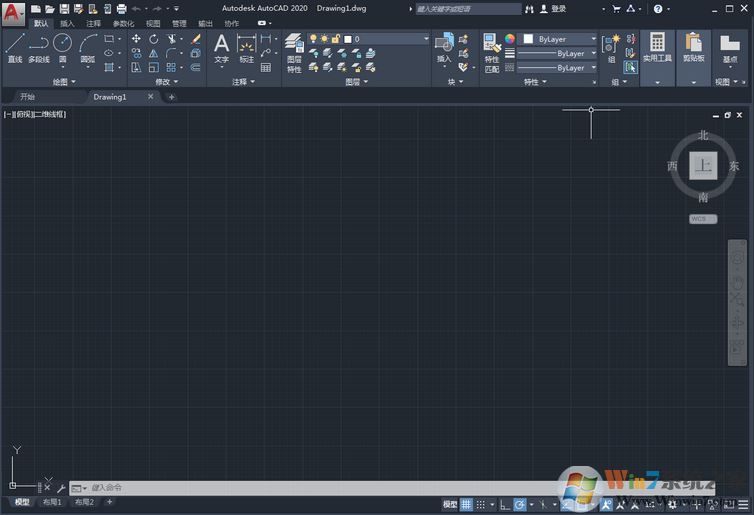Choose the Fillet tool in the modify panel

pos(171,53)
